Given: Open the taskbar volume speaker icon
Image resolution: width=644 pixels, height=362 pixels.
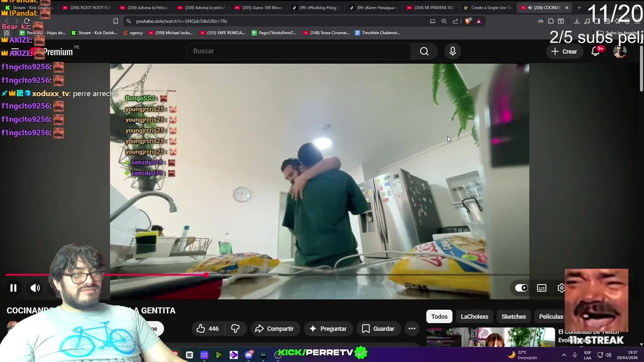Looking at the screenshot, I should coord(608,355).
